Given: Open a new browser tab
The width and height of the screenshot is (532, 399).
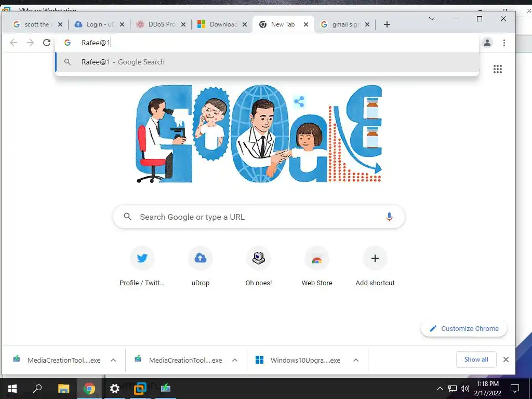Looking at the screenshot, I should pyautogui.click(x=387, y=24).
